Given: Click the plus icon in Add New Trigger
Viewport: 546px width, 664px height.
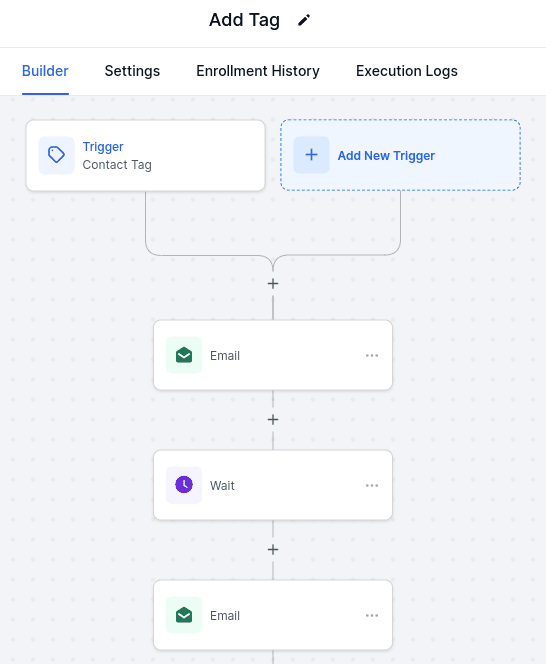Looking at the screenshot, I should [x=311, y=155].
